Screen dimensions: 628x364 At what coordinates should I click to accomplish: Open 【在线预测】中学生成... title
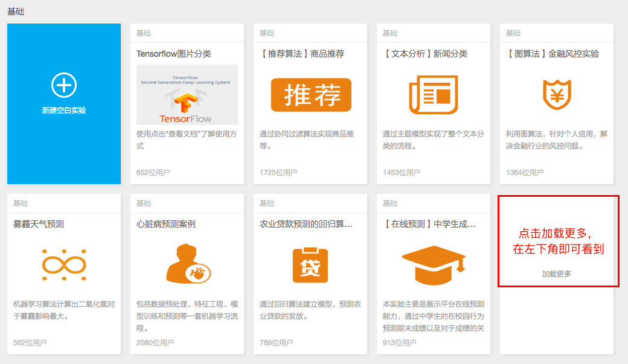click(429, 224)
